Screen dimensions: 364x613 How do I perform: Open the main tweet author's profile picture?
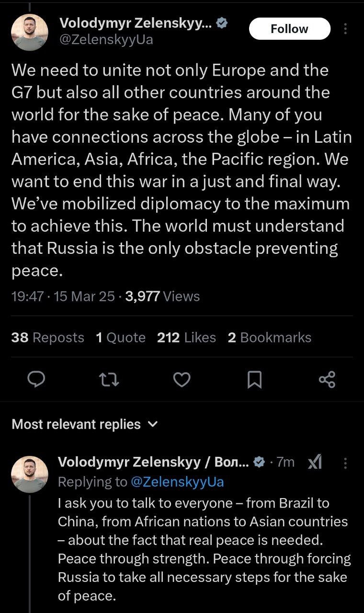click(x=30, y=33)
